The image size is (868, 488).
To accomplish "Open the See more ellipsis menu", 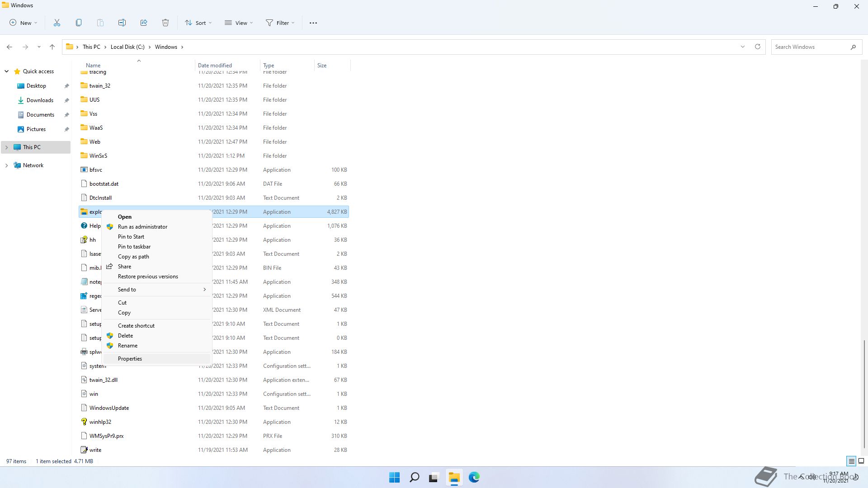I will [x=313, y=23].
